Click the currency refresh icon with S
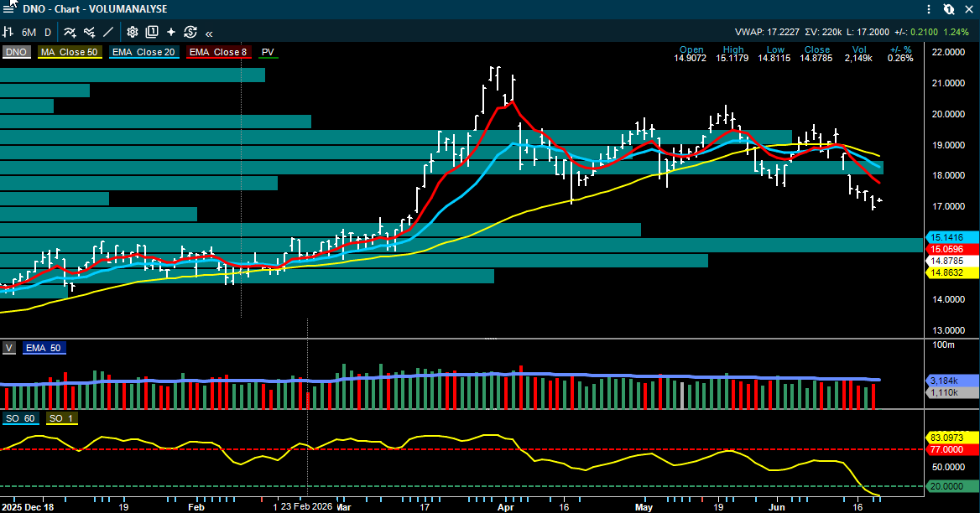Image resolution: width=980 pixels, height=513 pixels. [190, 32]
